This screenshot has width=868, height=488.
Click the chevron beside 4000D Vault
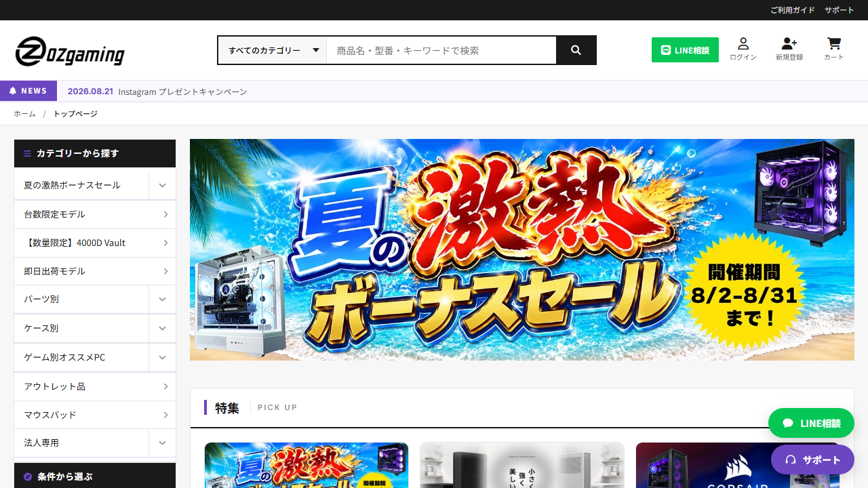tap(166, 243)
